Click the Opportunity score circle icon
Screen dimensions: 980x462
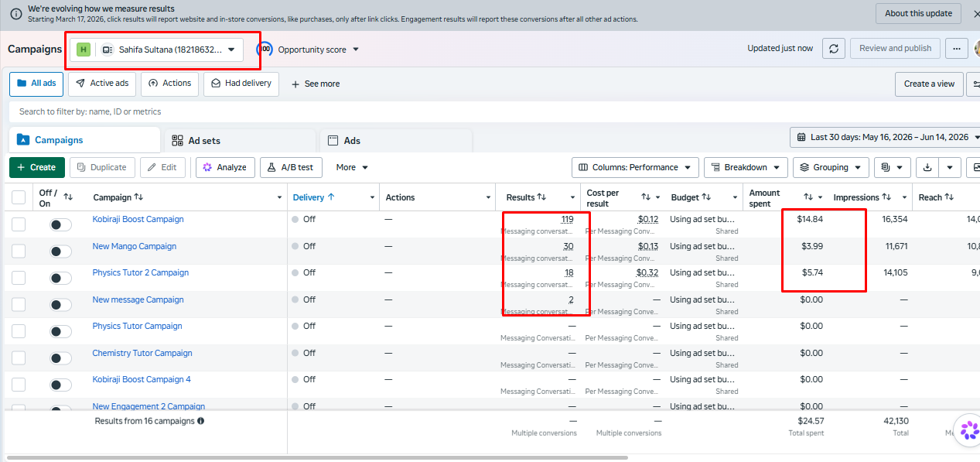(x=265, y=49)
